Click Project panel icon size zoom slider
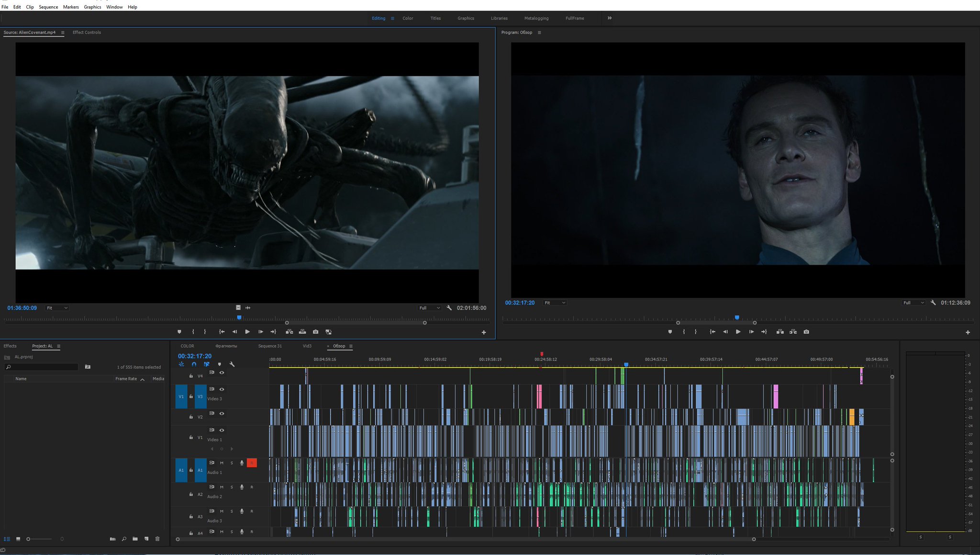 [x=29, y=539]
